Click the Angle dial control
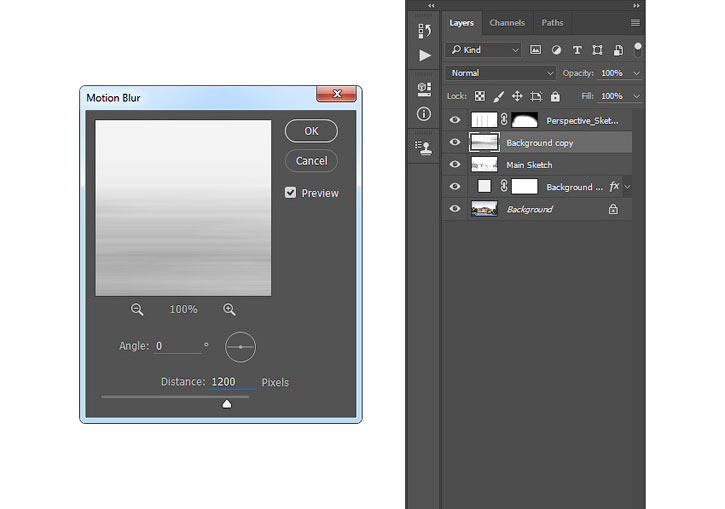 coord(240,347)
